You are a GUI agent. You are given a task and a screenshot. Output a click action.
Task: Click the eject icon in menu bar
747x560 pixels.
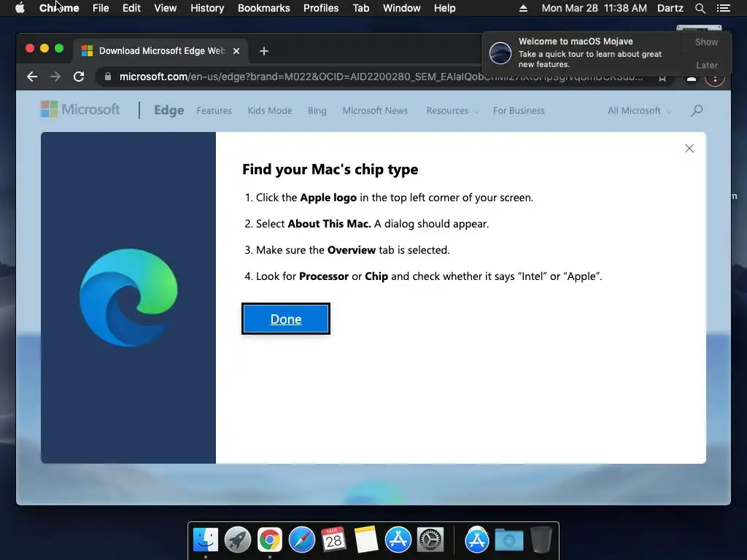(523, 8)
